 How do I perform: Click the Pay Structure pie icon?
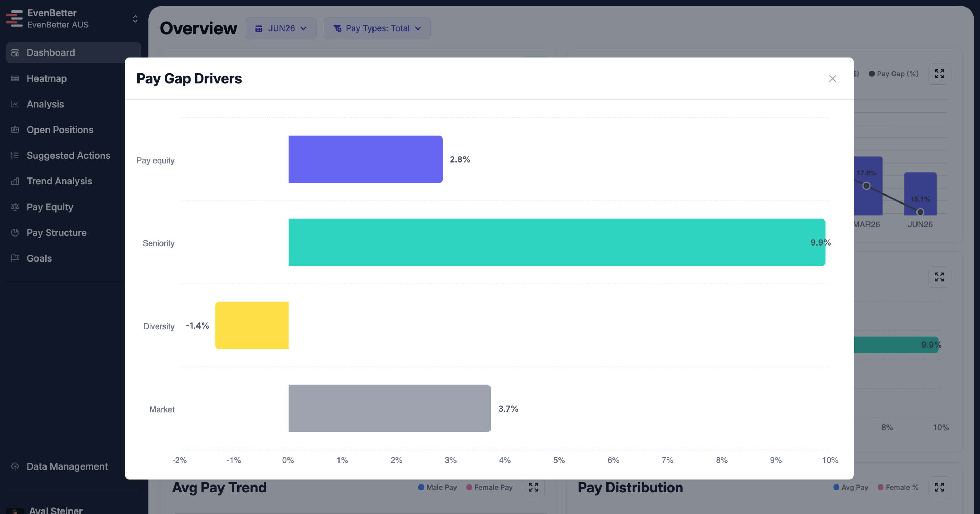pyautogui.click(x=15, y=232)
